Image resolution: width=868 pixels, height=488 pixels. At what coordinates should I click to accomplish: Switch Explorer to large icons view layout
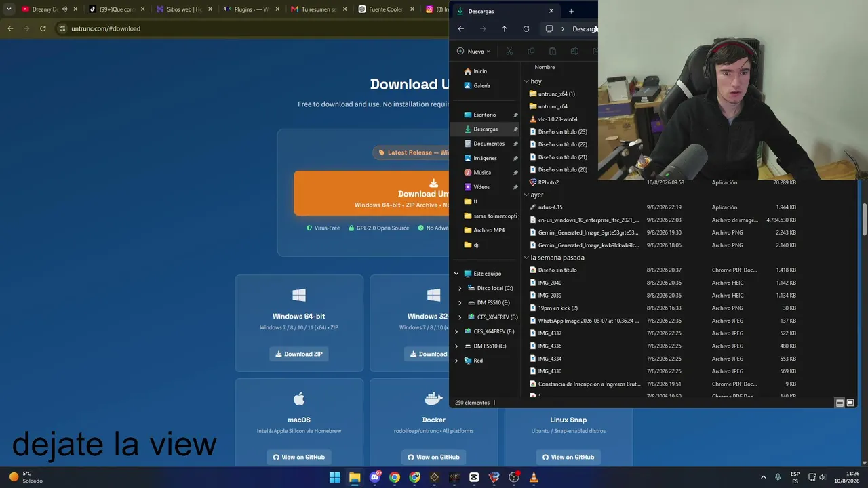click(x=850, y=403)
